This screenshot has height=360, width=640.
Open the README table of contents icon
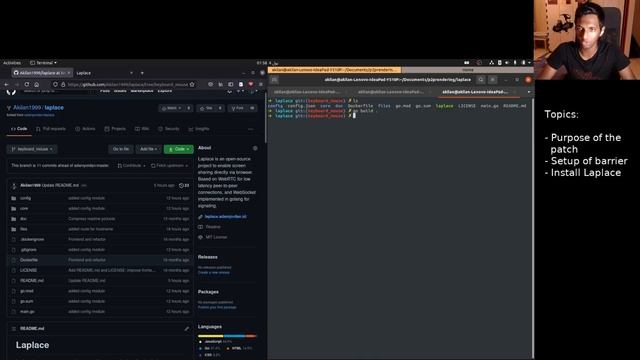tap(13, 329)
